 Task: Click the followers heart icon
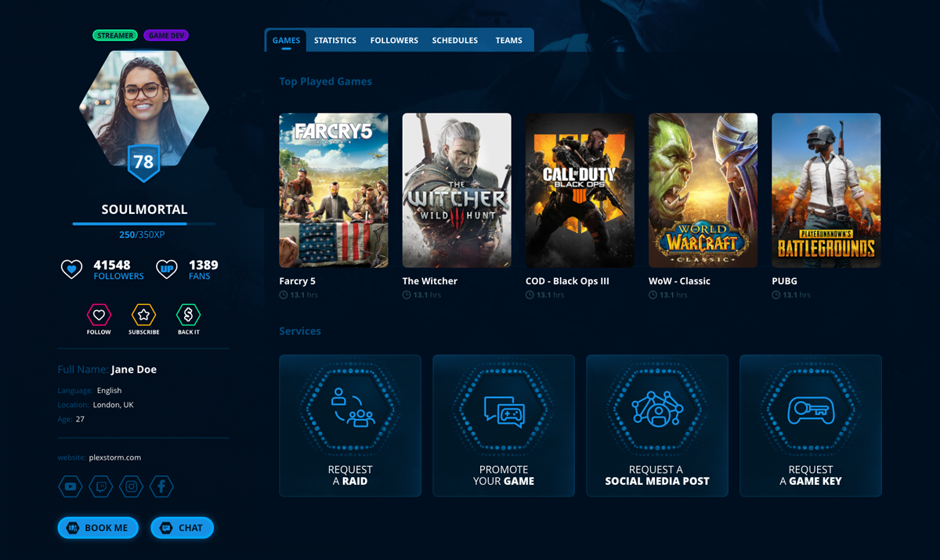click(71, 269)
